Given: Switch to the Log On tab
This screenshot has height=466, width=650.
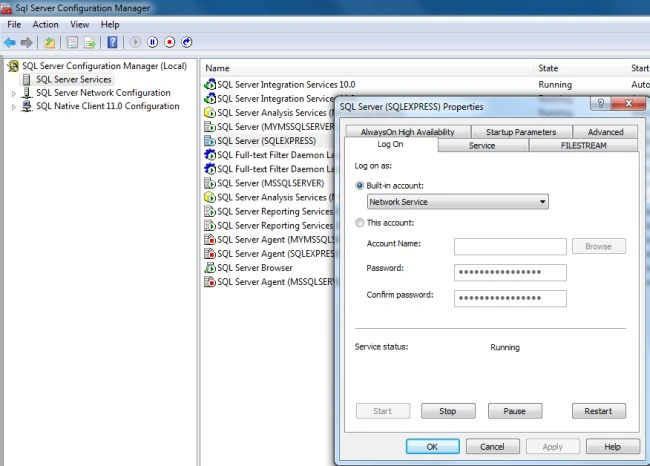Looking at the screenshot, I should pos(390,144).
